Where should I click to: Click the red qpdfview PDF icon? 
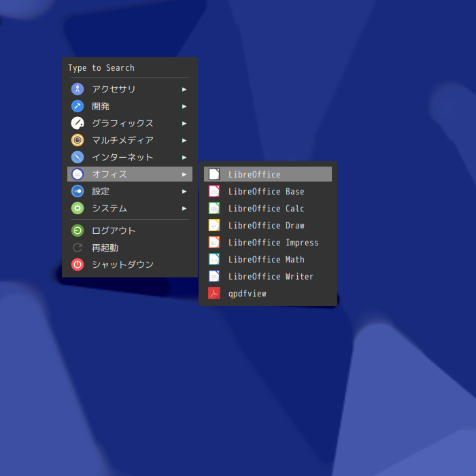[x=214, y=293]
